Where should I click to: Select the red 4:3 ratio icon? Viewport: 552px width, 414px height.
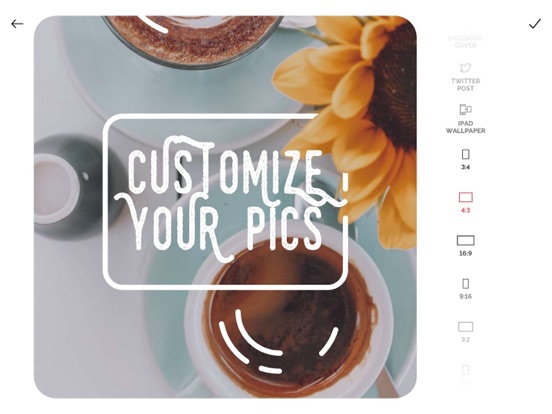[x=465, y=197]
